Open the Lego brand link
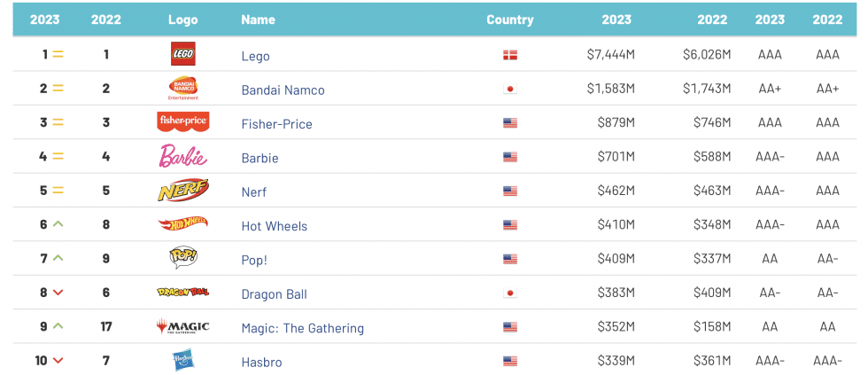This screenshot has width=868, height=375. pos(256,56)
